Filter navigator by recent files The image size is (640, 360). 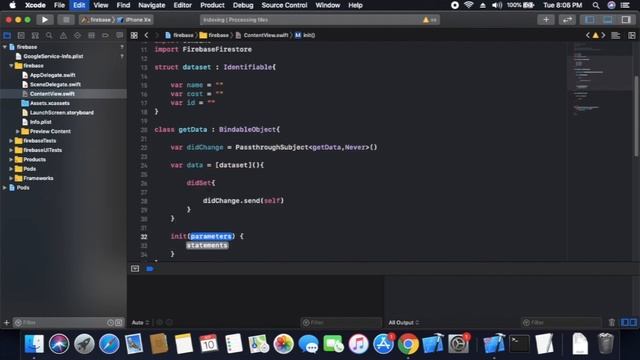coord(110,322)
